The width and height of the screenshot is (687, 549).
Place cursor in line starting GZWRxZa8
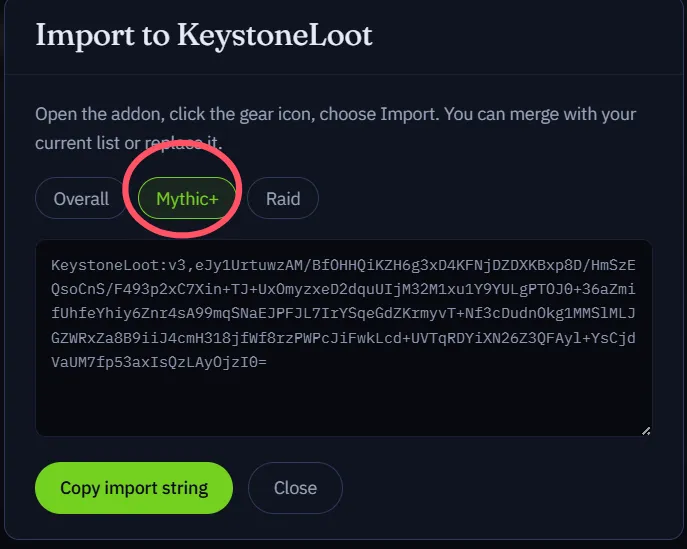pos(343,338)
